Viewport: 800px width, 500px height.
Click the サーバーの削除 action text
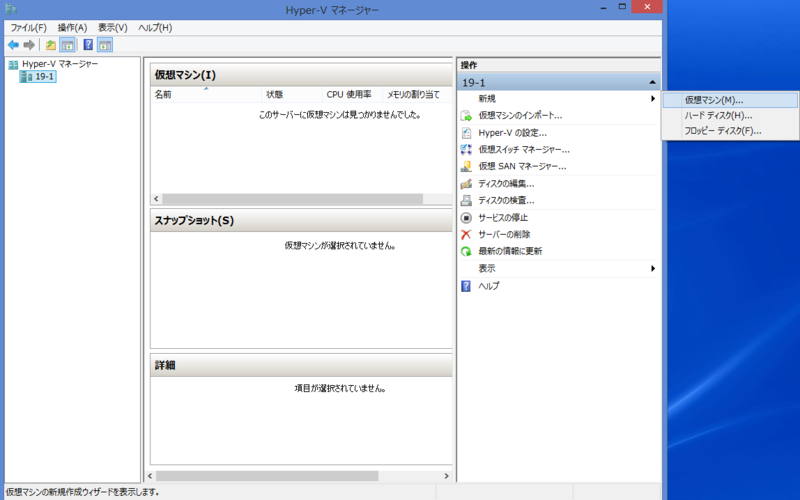(x=504, y=234)
